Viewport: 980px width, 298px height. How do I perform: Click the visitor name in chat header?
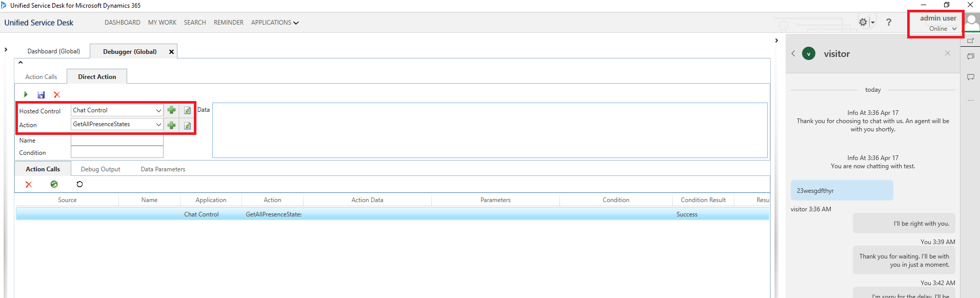836,54
